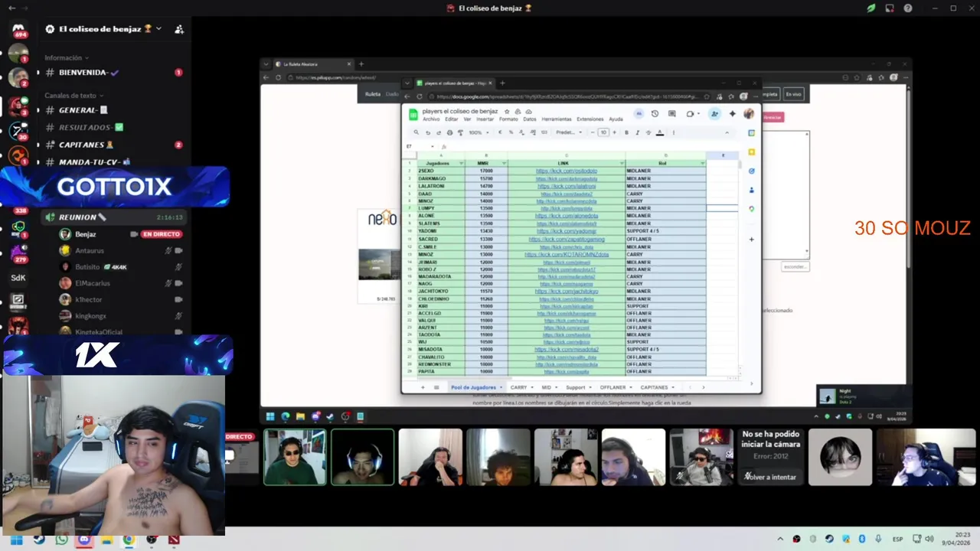Open Formato menu in Google Sheets
The width and height of the screenshot is (980, 551).
coord(508,119)
